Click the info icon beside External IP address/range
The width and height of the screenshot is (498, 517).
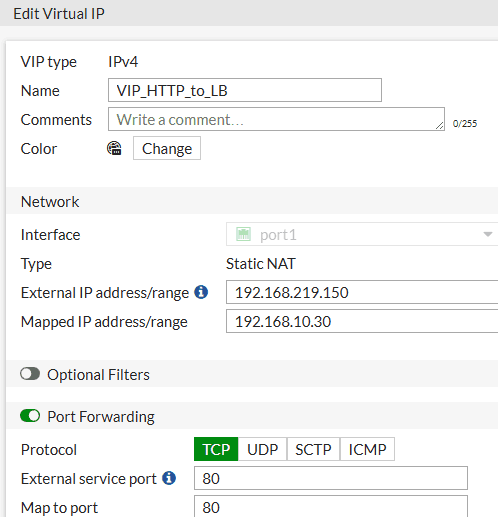click(201, 292)
